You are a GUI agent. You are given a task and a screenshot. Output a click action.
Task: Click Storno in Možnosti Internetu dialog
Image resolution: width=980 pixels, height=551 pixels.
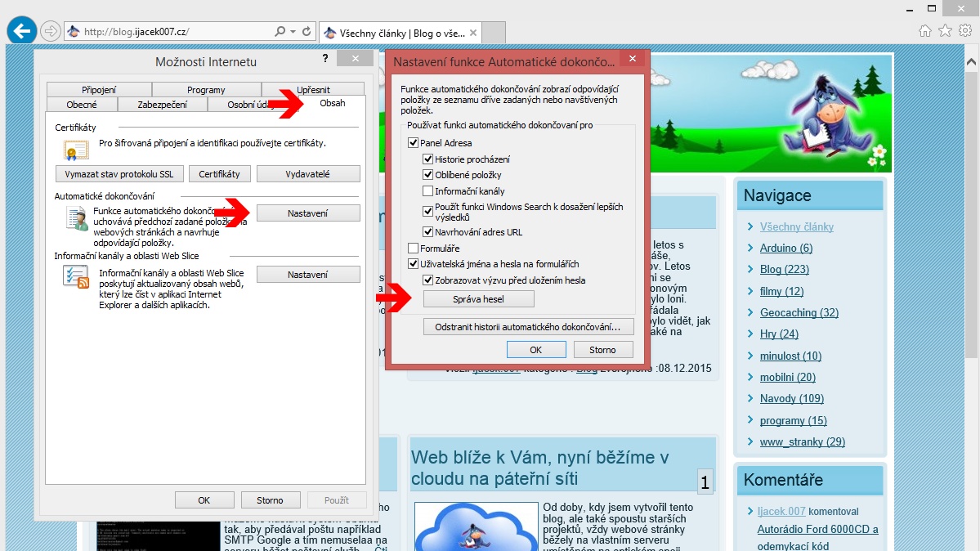270,499
